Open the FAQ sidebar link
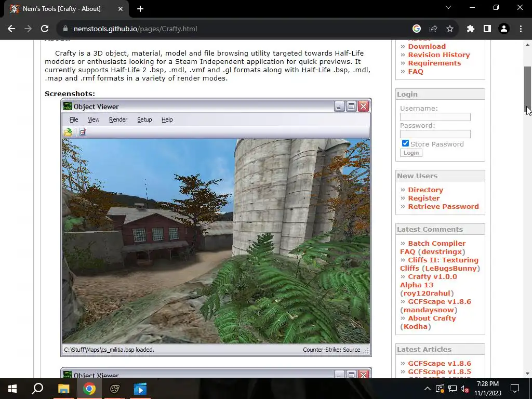 point(416,72)
